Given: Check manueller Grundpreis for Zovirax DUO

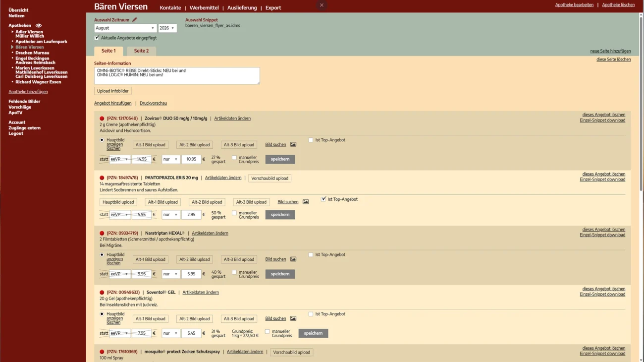Looking at the screenshot, I should pos(234,158).
